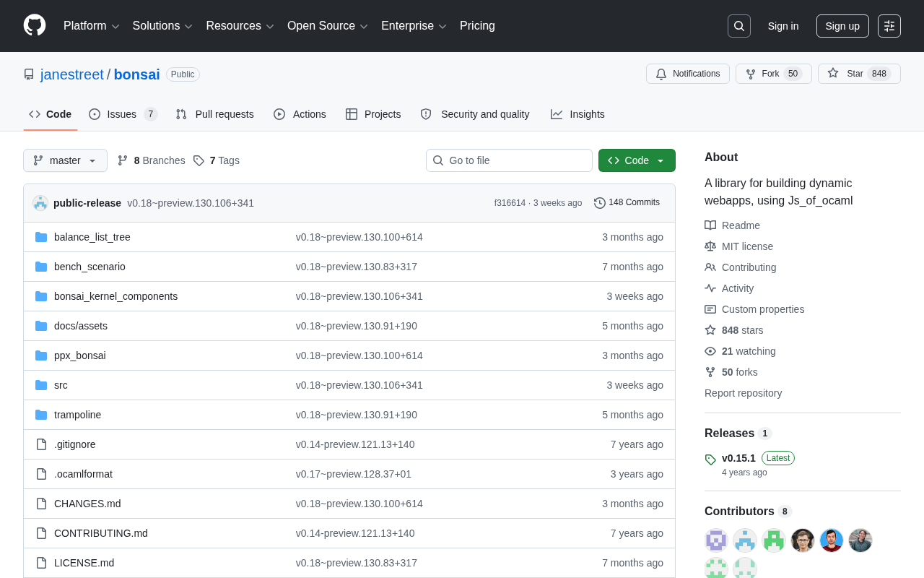
Task: Go to the janestreet owner page
Action: click(x=72, y=74)
